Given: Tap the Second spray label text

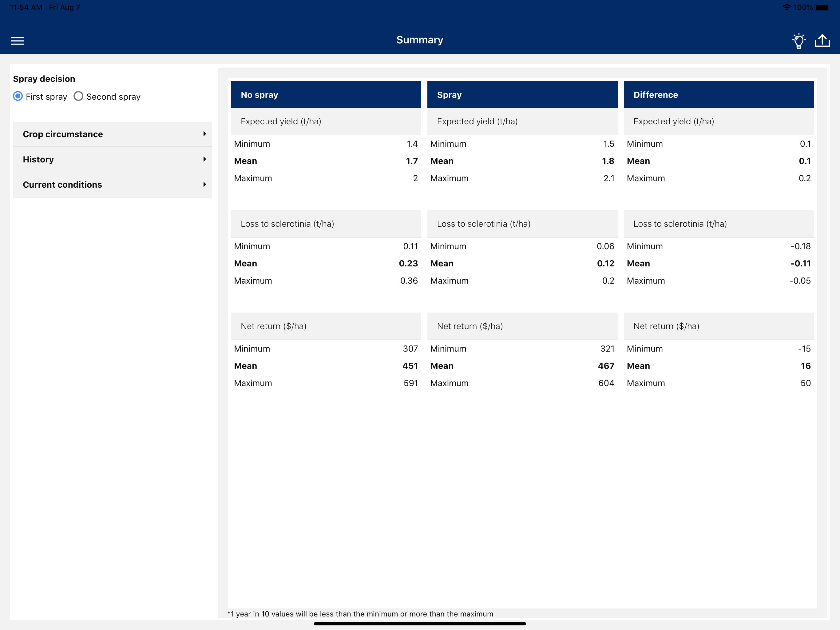Looking at the screenshot, I should (113, 97).
